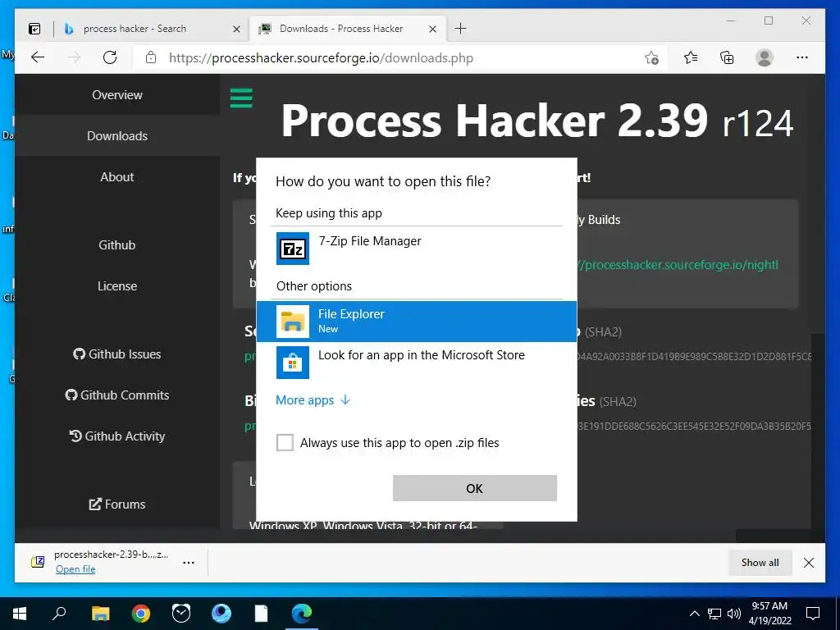Confirm dialog with OK button
840x630 pixels.
475,488
